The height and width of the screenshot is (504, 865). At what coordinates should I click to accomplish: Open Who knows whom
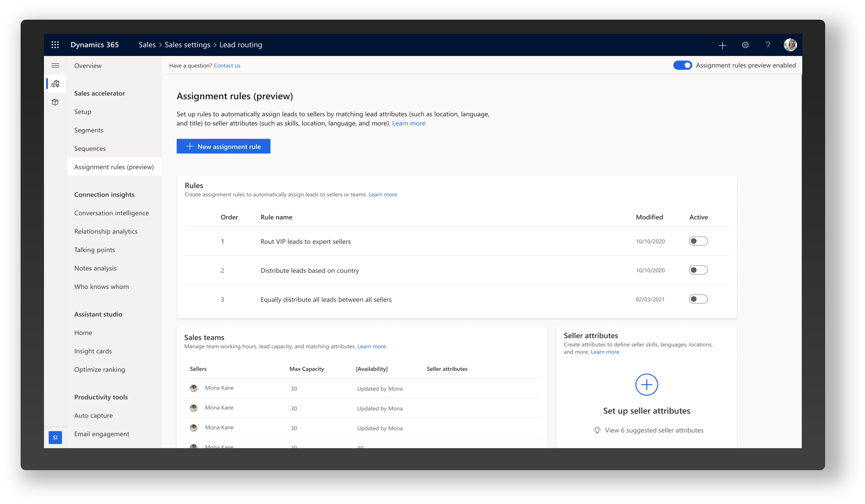coord(101,287)
